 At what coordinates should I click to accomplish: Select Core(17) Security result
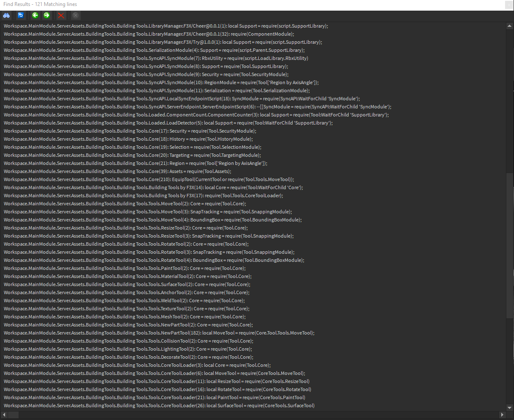[130, 131]
